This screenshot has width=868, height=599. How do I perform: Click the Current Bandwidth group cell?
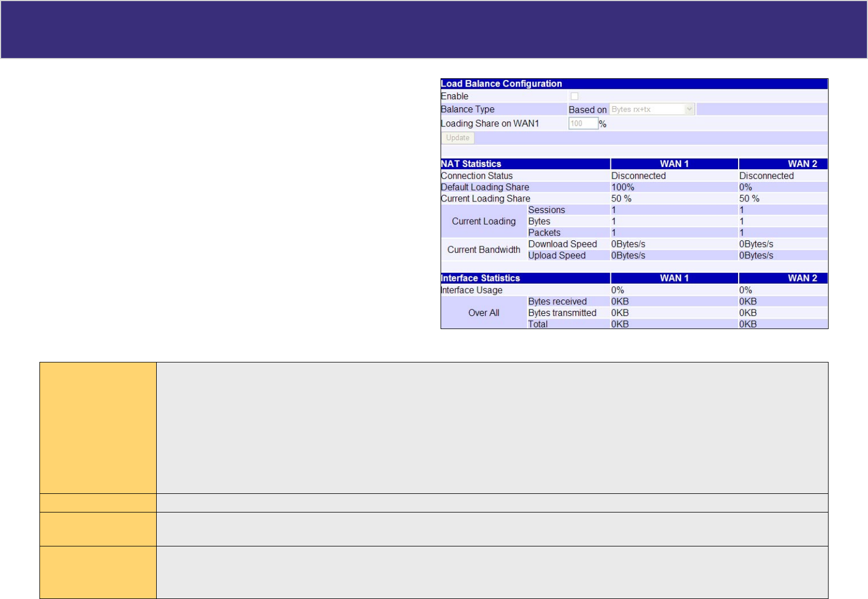[484, 250]
